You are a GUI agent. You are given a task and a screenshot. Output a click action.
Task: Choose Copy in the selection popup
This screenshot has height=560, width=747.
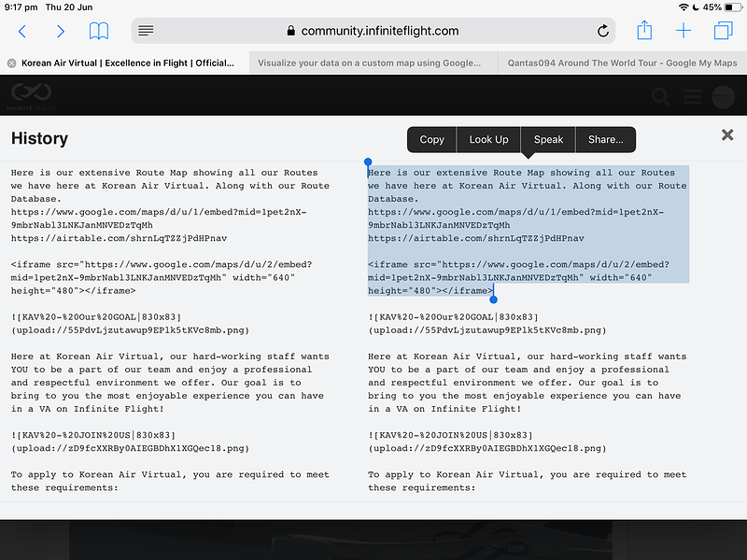pos(431,139)
